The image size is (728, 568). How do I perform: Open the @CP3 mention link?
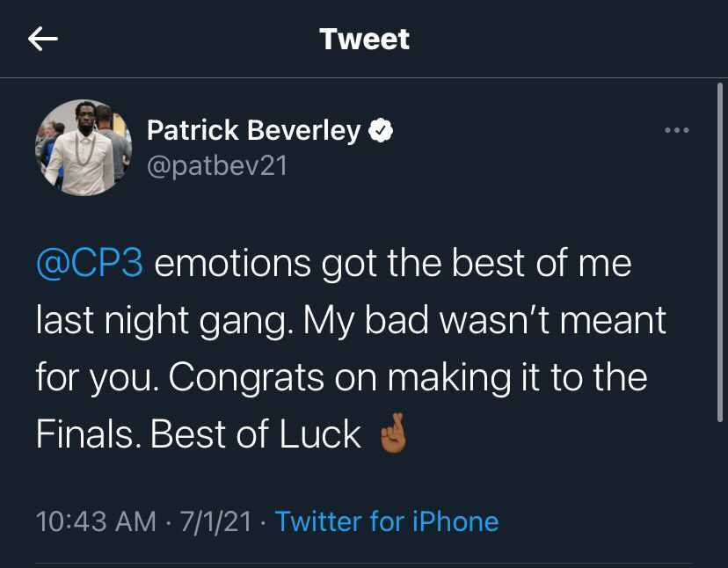coord(90,264)
